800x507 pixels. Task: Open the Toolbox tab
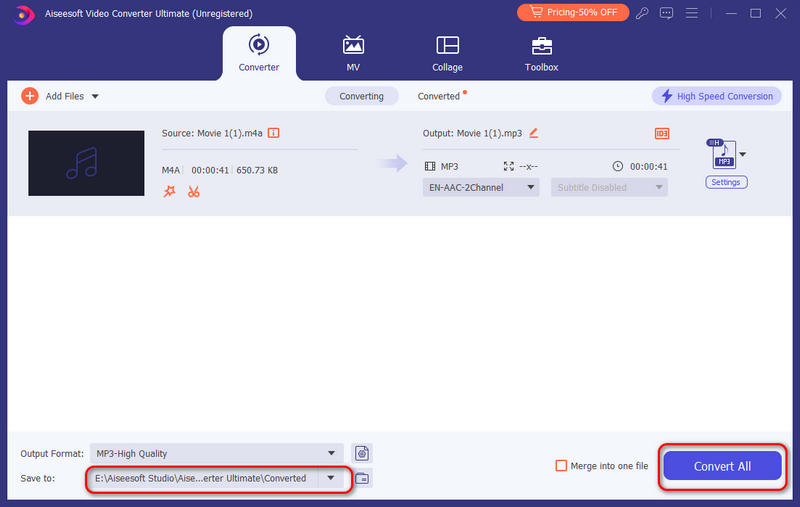(541, 54)
